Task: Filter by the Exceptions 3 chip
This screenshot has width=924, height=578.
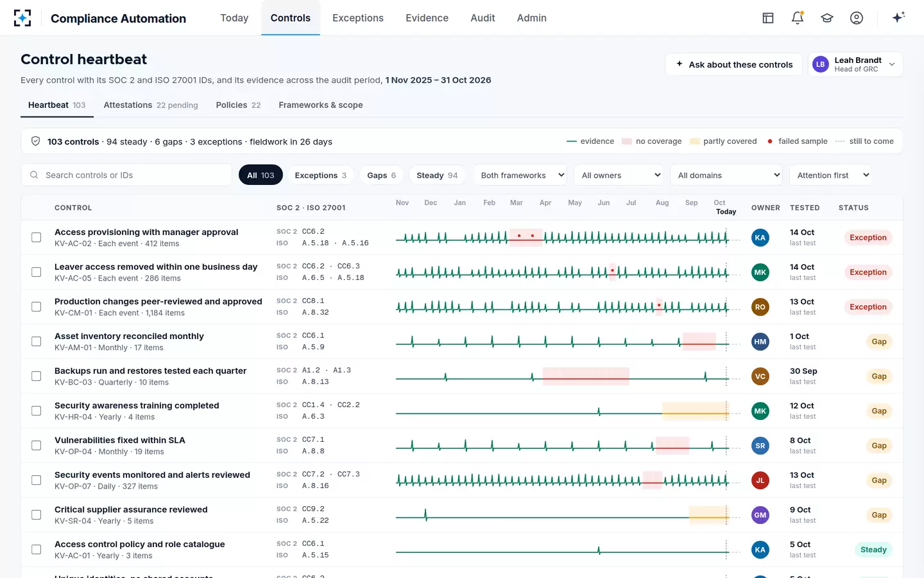Action: pyautogui.click(x=320, y=175)
